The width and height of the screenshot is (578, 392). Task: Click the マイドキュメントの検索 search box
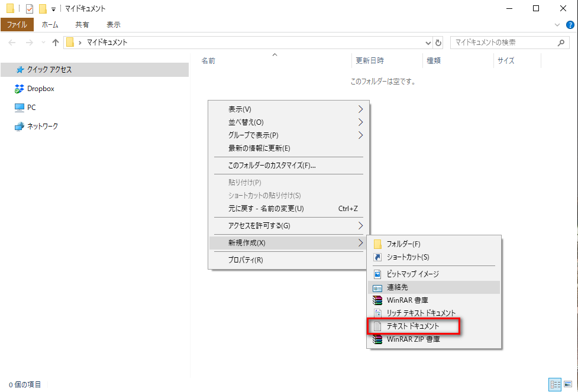pos(503,43)
